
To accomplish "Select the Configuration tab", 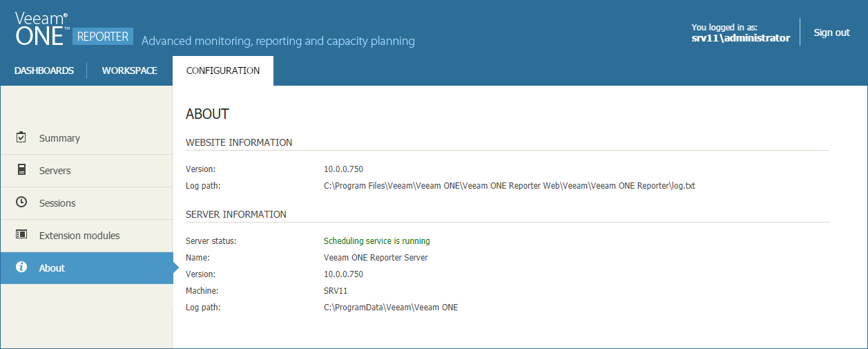I will pos(223,70).
